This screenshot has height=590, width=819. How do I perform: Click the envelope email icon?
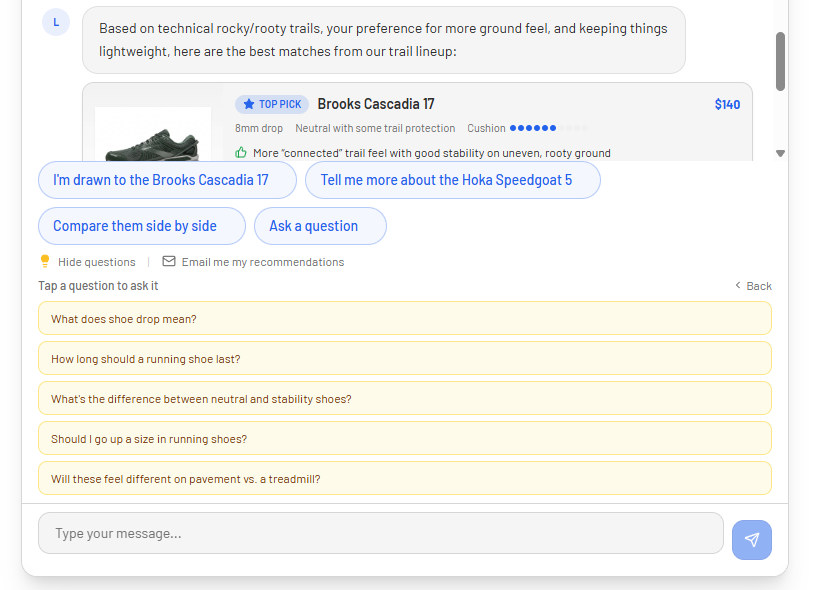pyautogui.click(x=169, y=262)
